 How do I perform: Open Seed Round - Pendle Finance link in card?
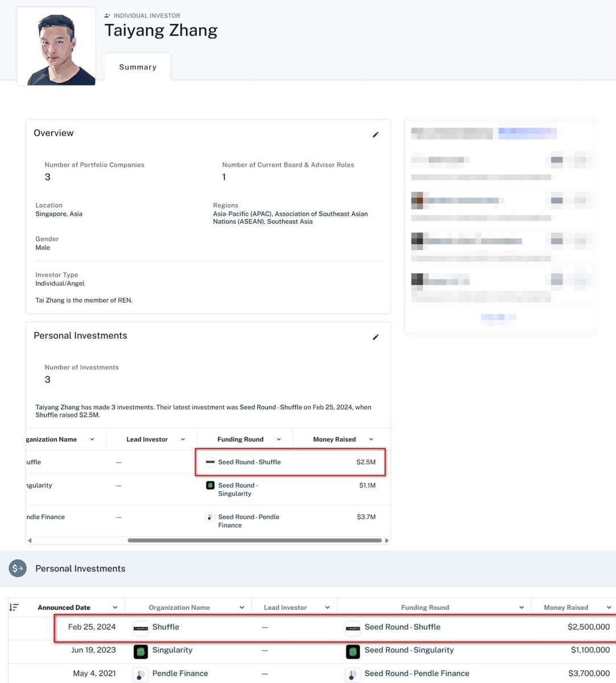pyautogui.click(x=249, y=521)
